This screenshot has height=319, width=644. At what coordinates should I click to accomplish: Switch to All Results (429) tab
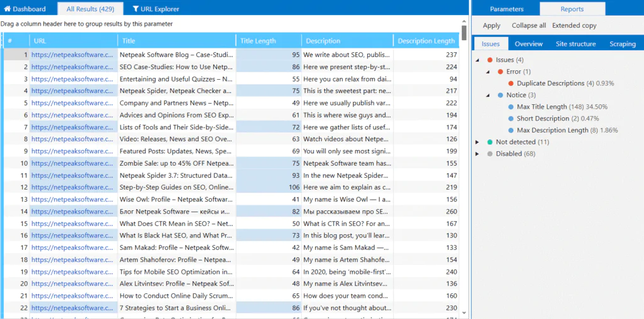coord(91,9)
